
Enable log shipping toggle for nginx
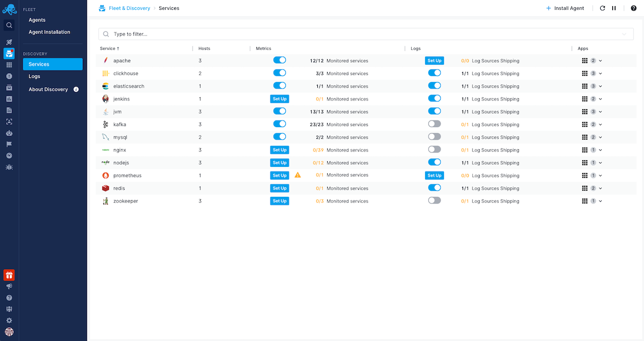[x=435, y=149]
